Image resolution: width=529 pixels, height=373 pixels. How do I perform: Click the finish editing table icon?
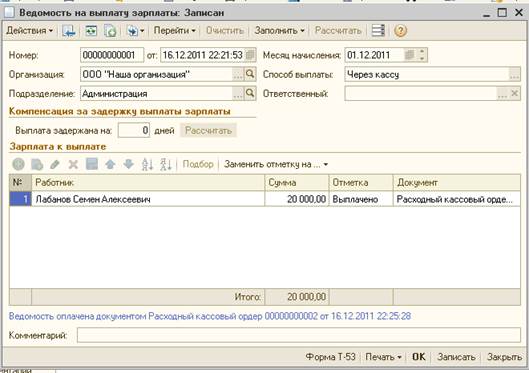click(92, 164)
